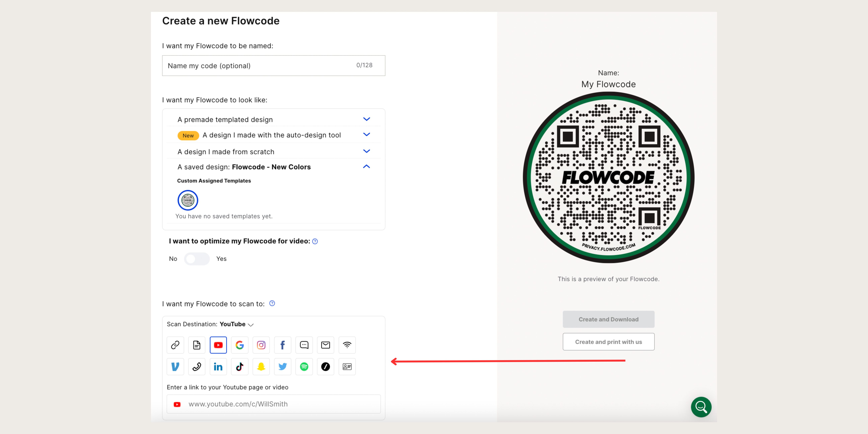Screen dimensions: 868x434
Task: Select the SMS chat bubble icon
Action: [x=304, y=345]
